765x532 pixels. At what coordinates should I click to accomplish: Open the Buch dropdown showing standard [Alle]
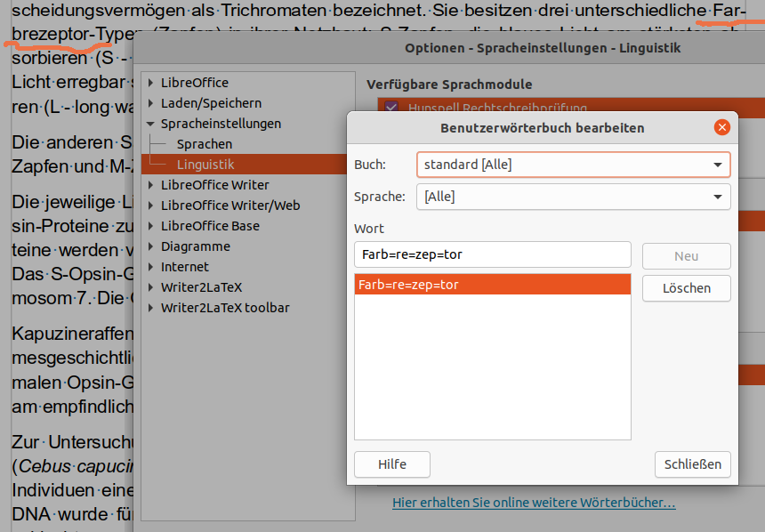click(x=573, y=165)
